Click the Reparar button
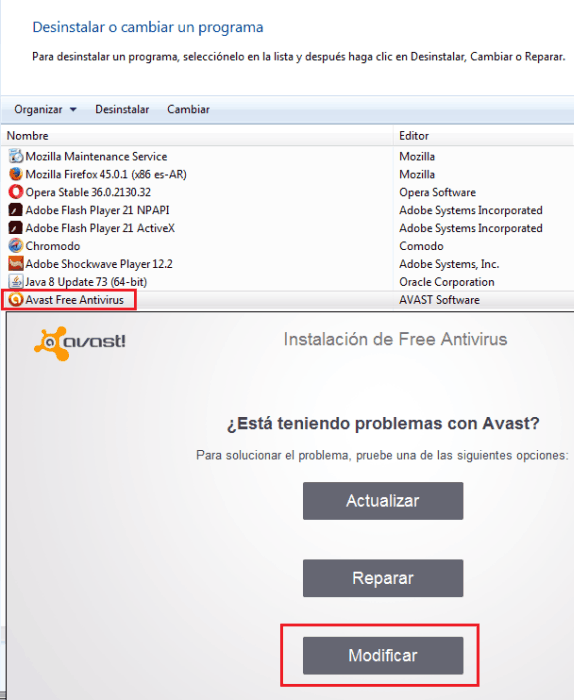 click(383, 578)
